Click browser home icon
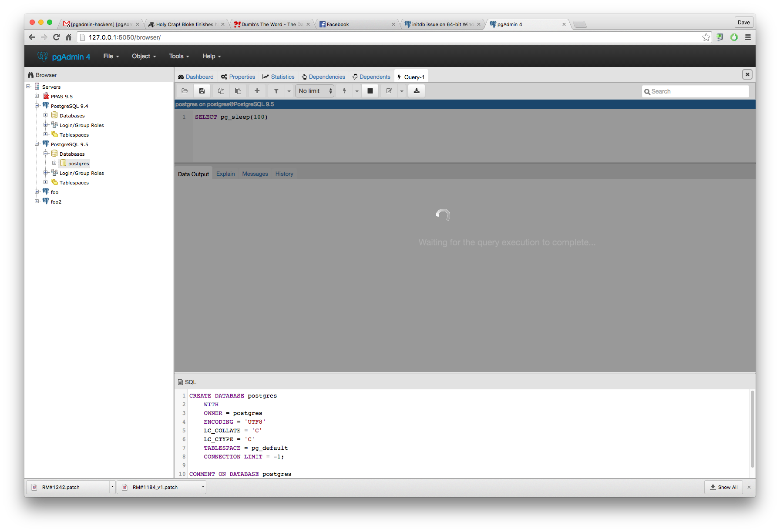This screenshot has height=532, width=780. (x=68, y=37)
